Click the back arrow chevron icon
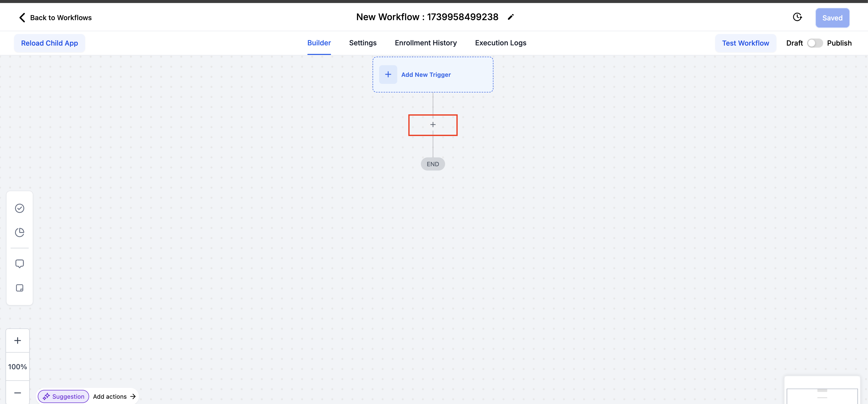 22,18
